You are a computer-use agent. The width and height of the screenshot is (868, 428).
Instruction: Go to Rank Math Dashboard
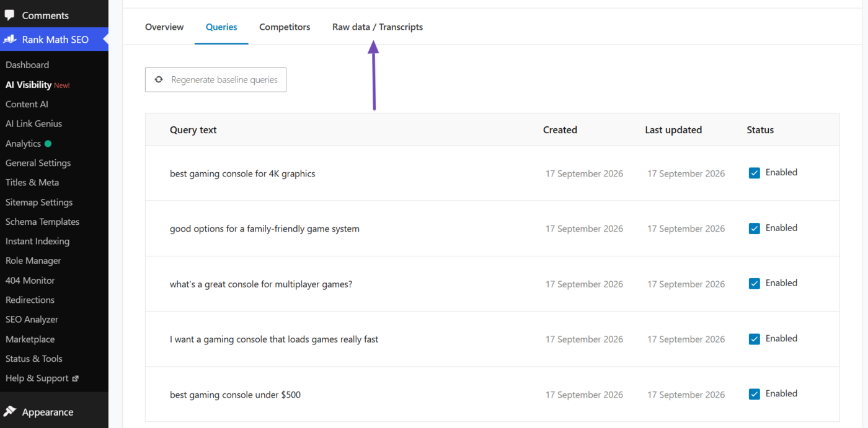coord(27,64)
